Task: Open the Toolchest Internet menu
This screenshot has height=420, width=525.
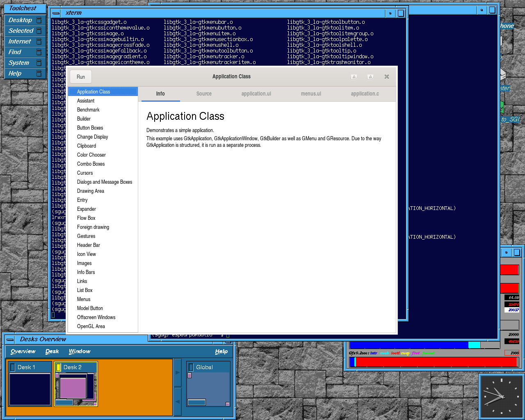Action: click(25, 41)
